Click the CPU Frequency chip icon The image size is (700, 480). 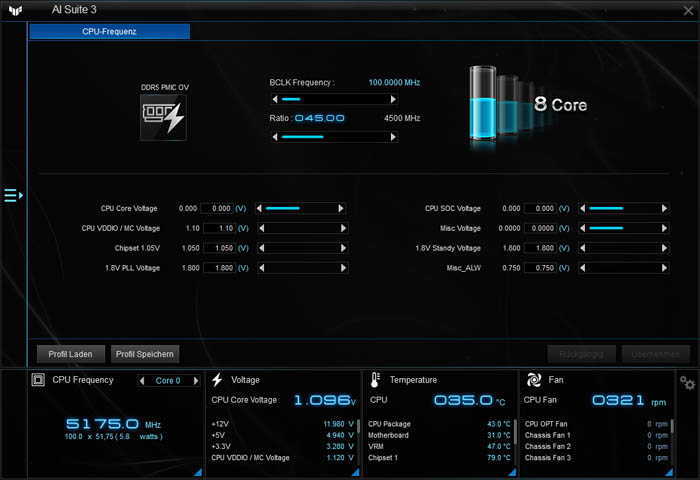38,380
